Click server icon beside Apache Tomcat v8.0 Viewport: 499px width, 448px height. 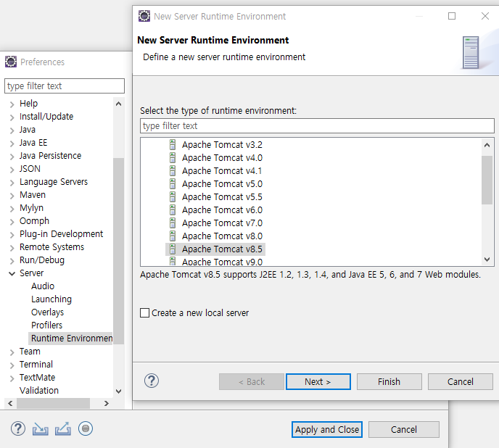[173, 236]
